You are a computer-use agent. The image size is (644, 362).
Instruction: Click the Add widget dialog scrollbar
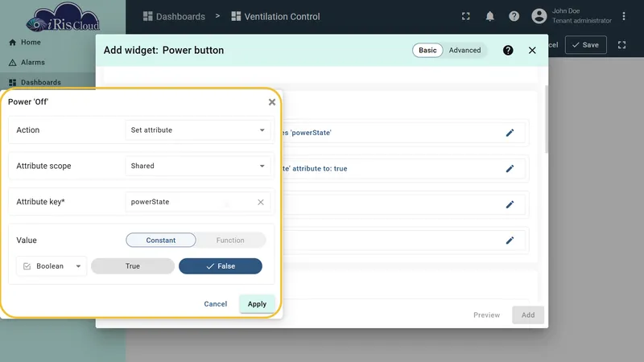[x=546, y=119]
